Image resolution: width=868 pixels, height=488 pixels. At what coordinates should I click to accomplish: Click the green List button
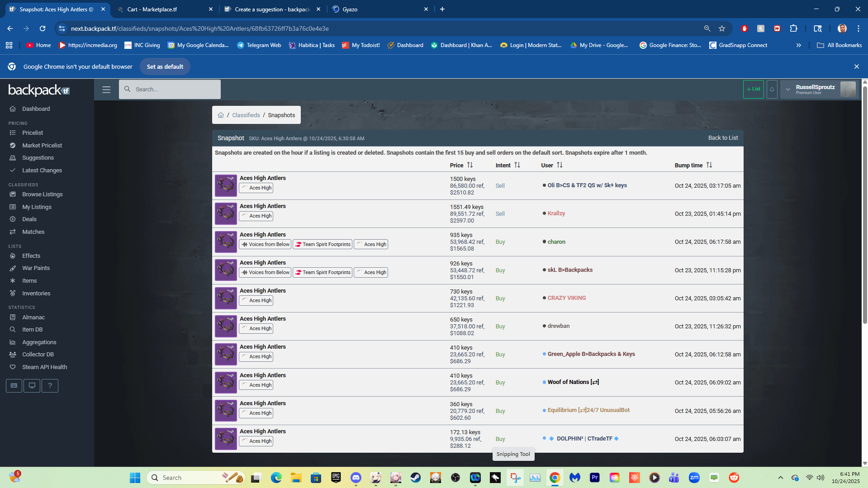pos(754,90)
